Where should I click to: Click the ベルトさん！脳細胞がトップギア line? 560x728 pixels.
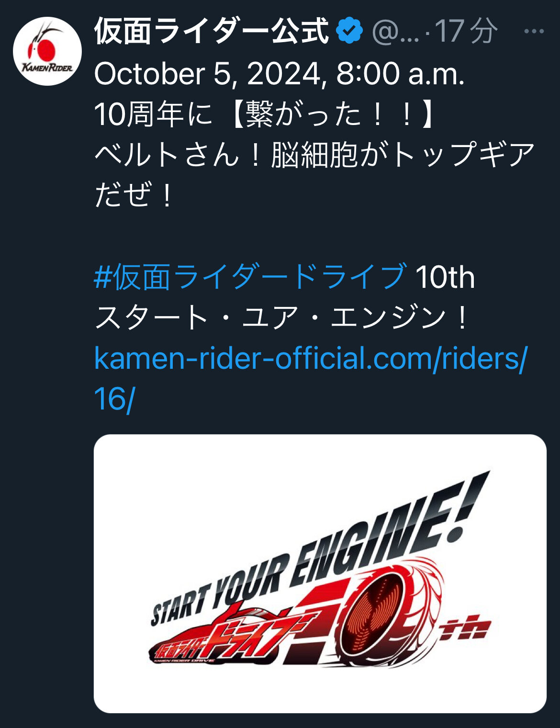(314, 155)
